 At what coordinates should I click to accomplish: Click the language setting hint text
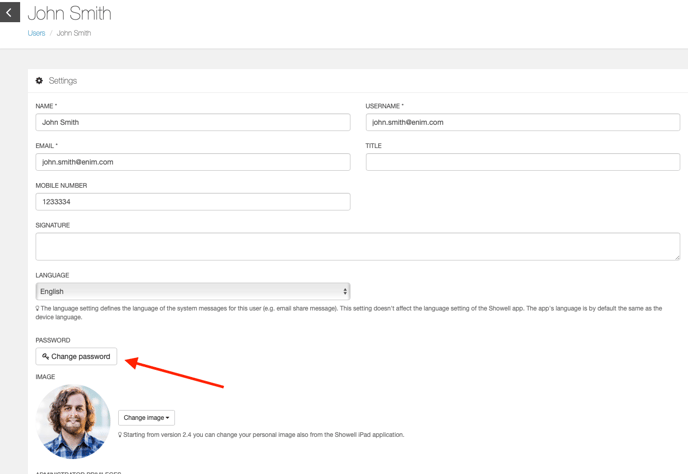coord(349,313)
